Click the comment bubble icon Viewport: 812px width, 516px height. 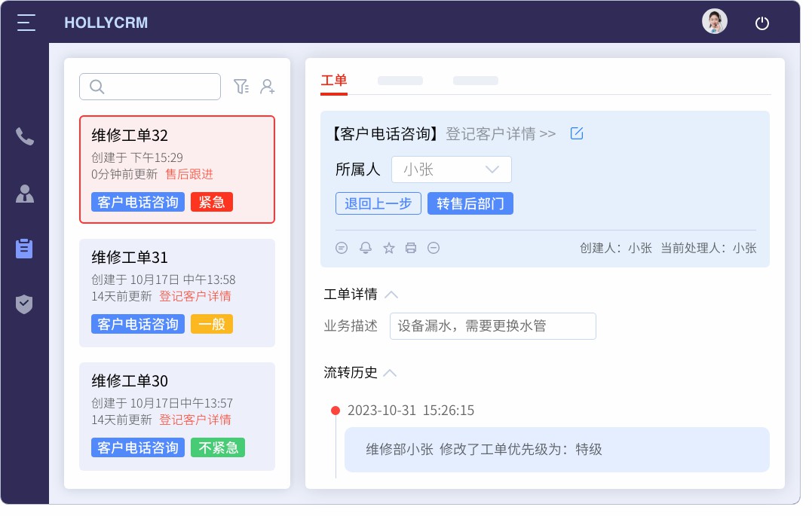[x=342, y=248]
